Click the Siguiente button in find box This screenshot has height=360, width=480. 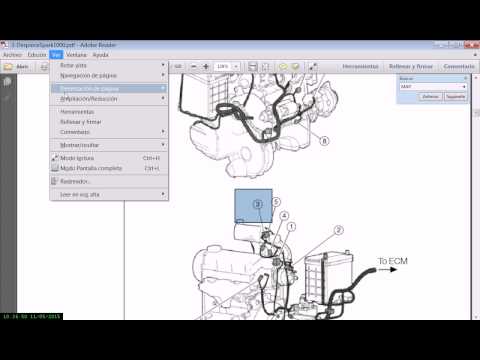455,97
